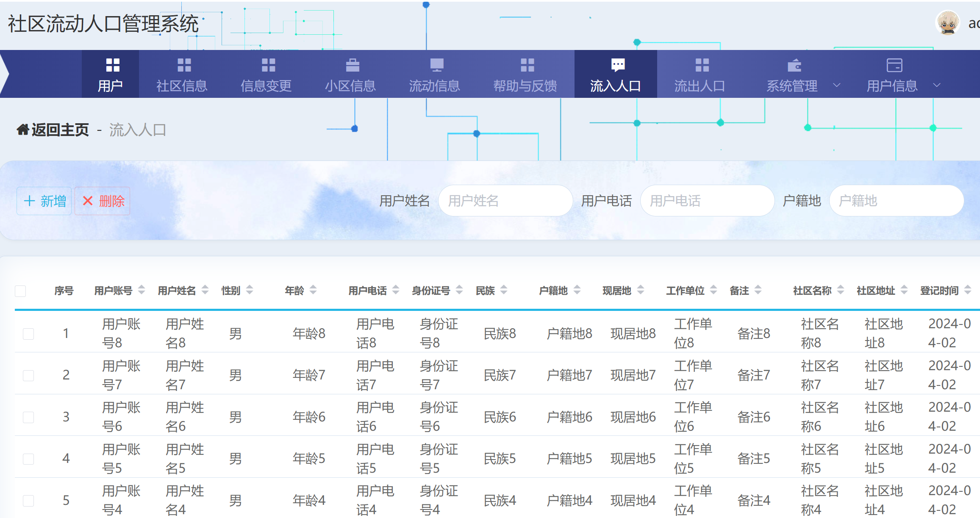
Task: Check the row for 用户账号6
Action: (28, 417)
